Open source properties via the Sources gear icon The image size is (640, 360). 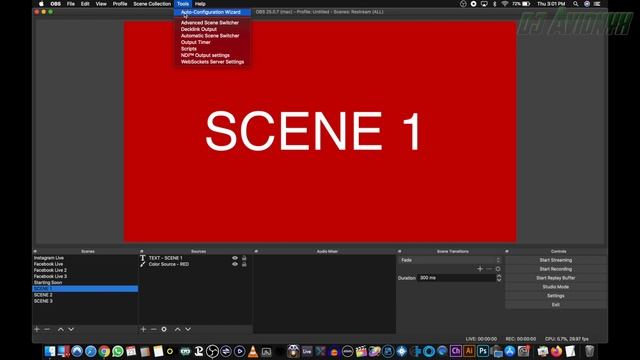[x=164, y=329]
